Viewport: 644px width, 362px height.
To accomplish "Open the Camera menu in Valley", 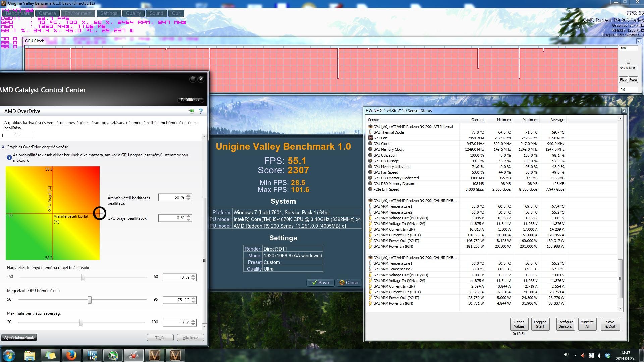I will tap(47, 13).
